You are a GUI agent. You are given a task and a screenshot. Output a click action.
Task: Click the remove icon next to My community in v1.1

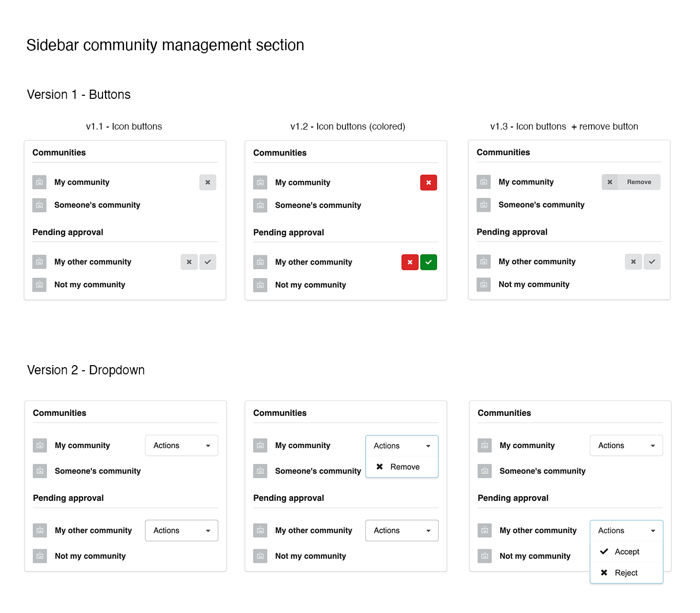coord(208,182)
